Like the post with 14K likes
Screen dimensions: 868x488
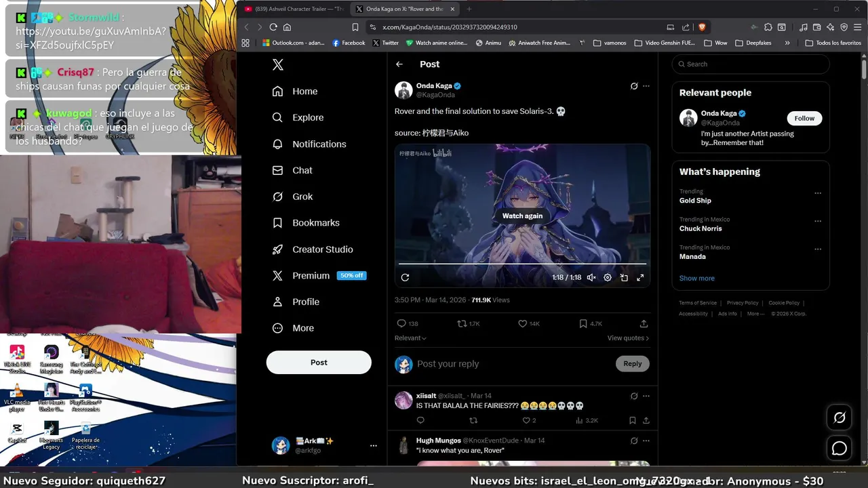[529, 324]
